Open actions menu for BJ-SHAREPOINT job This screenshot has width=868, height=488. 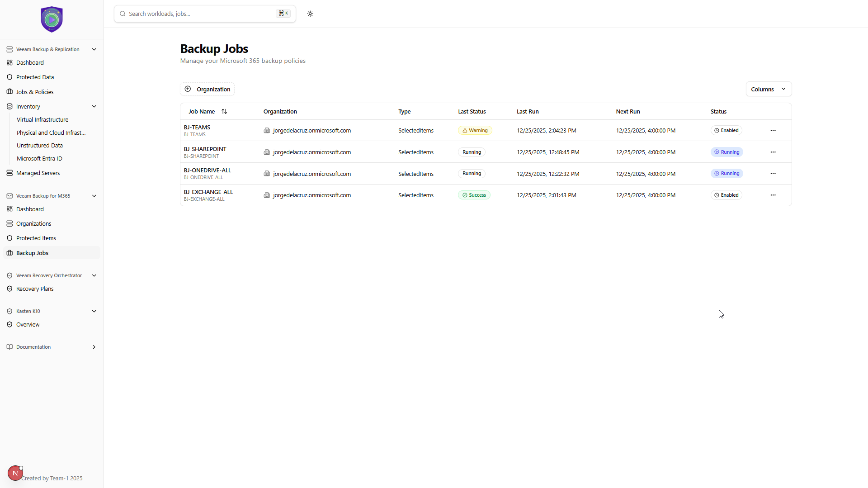point(773,152)
